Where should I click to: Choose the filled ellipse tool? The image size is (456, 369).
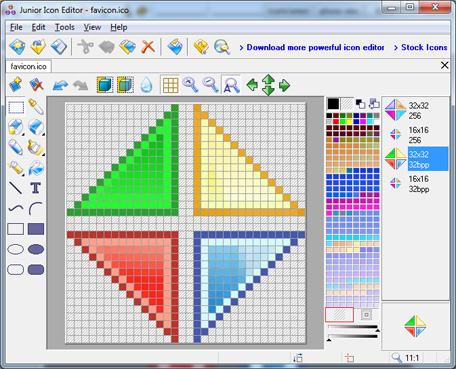36,249
